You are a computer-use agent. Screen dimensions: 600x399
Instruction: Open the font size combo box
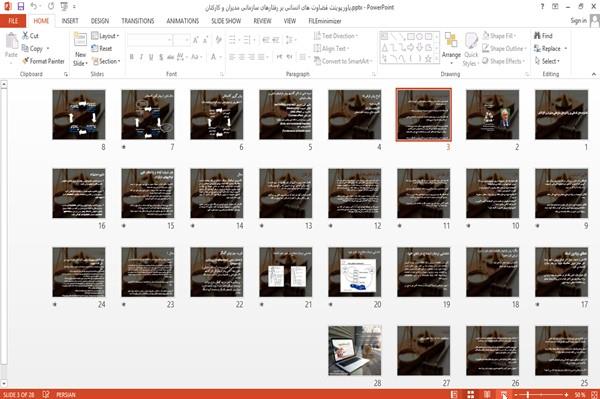click(181, 40)
